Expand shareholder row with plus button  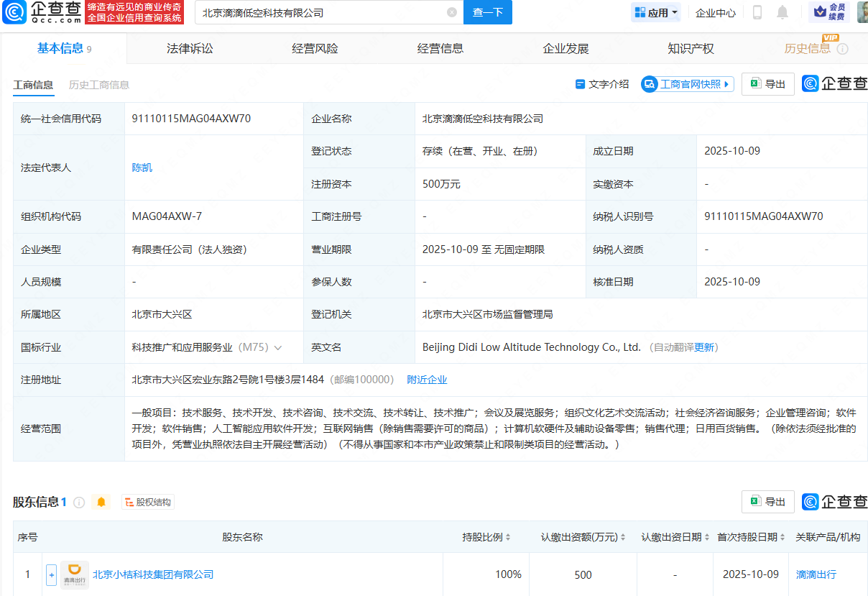(51, 574)
